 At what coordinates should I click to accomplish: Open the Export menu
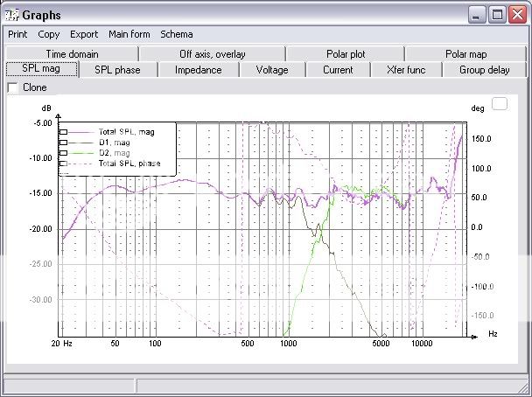tap(84, 35)
